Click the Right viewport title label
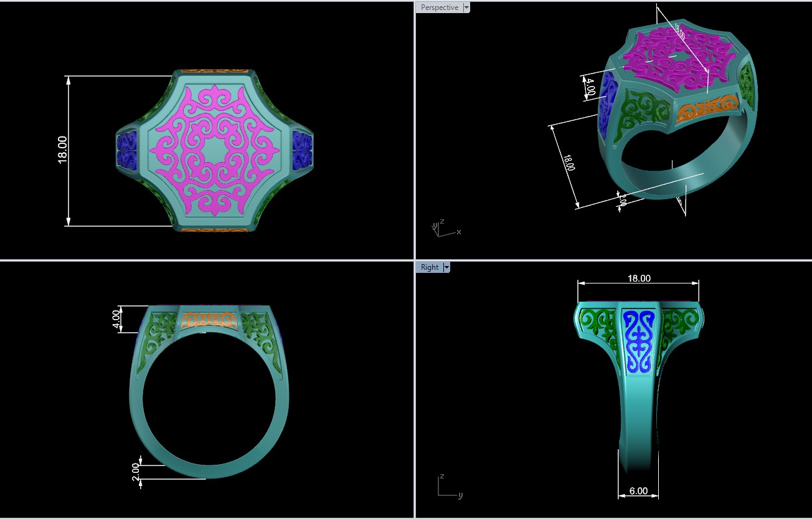Screen dimensions: 812x519 [429, 267]
